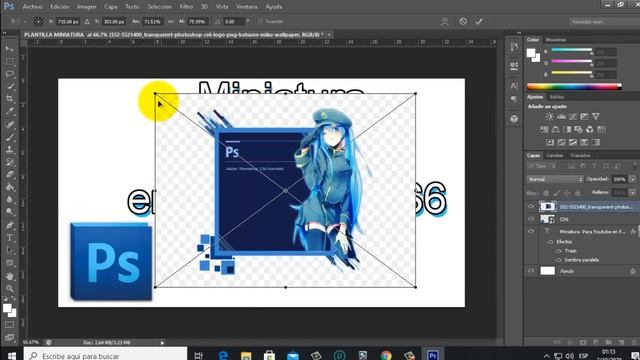This screenshot has width=640, height=360.
Task: Switch to the Estilos tab
Action: 557,97
